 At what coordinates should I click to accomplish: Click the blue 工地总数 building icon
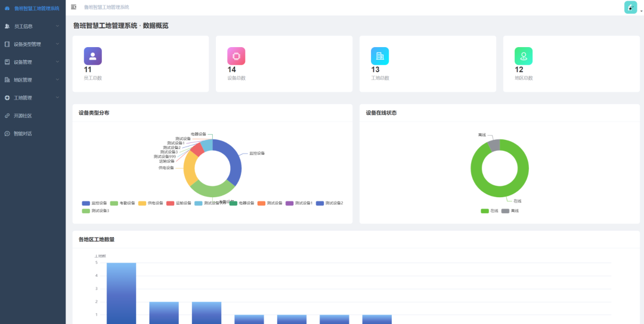click(380, 56)
